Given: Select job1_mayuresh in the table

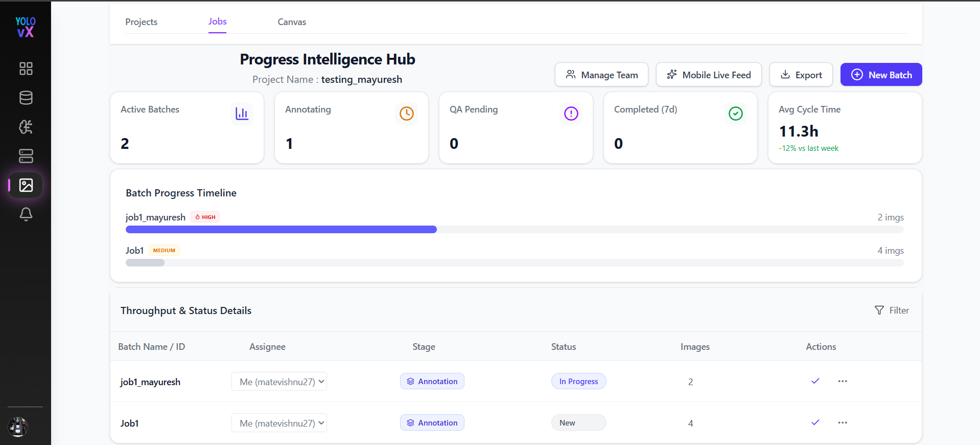Looking at the screenshot, I should pyautogui.click(x=150, y=382).
